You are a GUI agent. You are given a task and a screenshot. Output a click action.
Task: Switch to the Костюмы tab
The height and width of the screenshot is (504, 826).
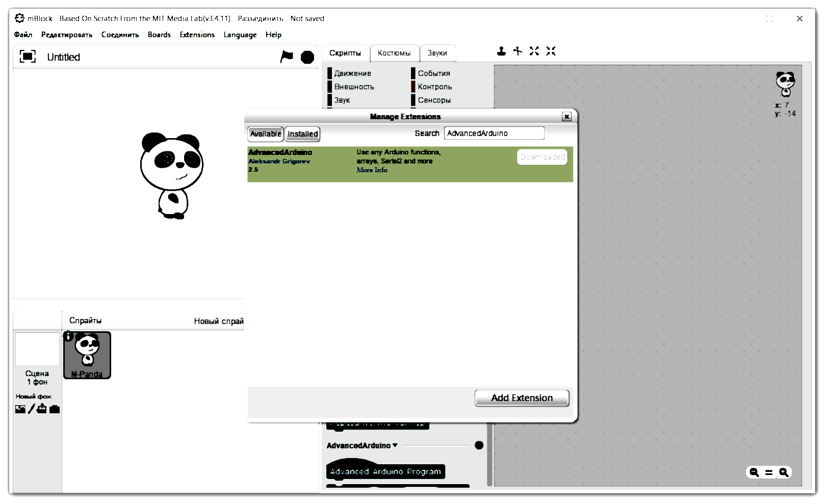[394, 53]
